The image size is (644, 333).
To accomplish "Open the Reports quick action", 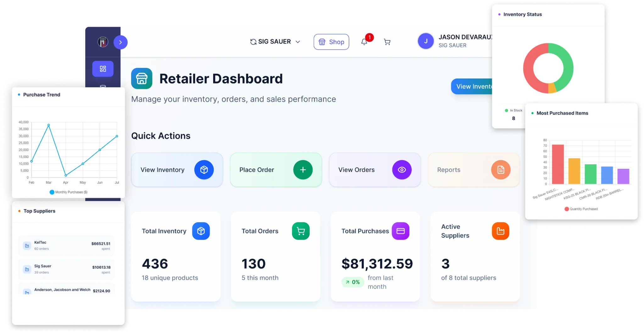I will (474, 170).
